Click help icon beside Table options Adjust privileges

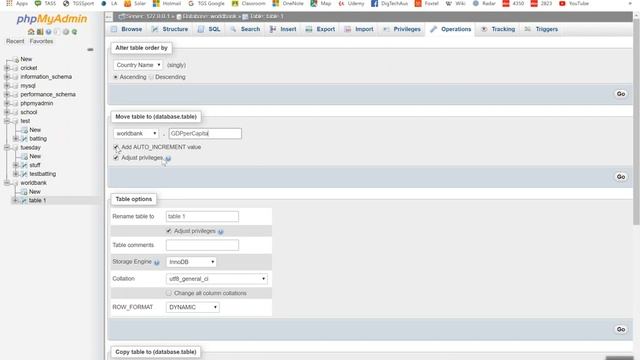220,232
